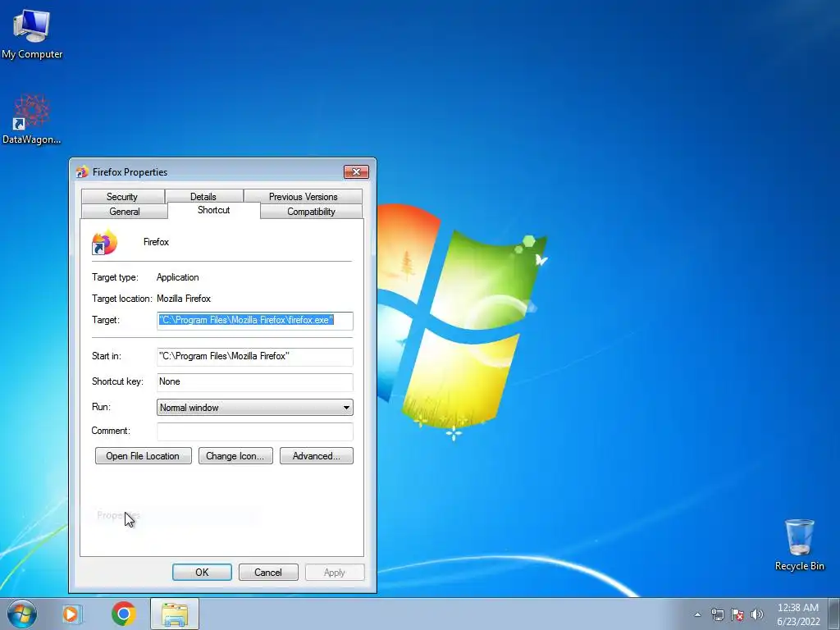Click the Open File Location button
Screen dimensions: 840x630
pyautogui.click(x=143, y=456)
